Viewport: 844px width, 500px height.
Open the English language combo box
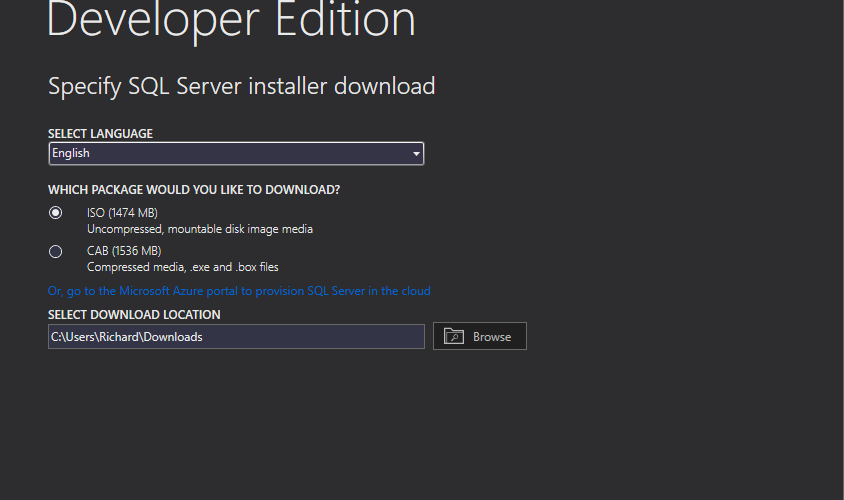point(230,154)
